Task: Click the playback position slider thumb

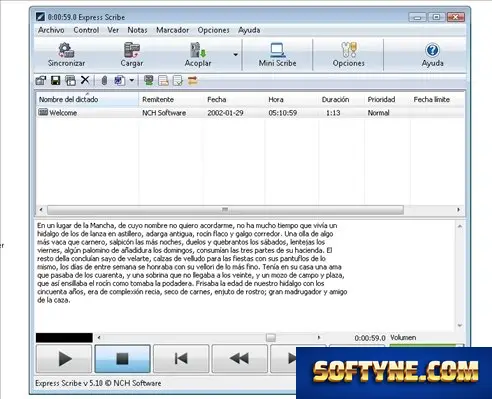Action: click(x=271, y=338)
